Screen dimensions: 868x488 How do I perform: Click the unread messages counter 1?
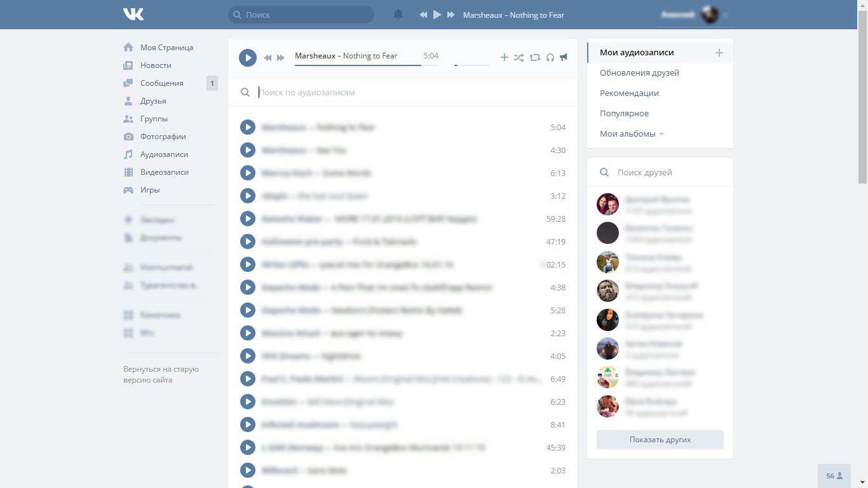coord(212,83)
